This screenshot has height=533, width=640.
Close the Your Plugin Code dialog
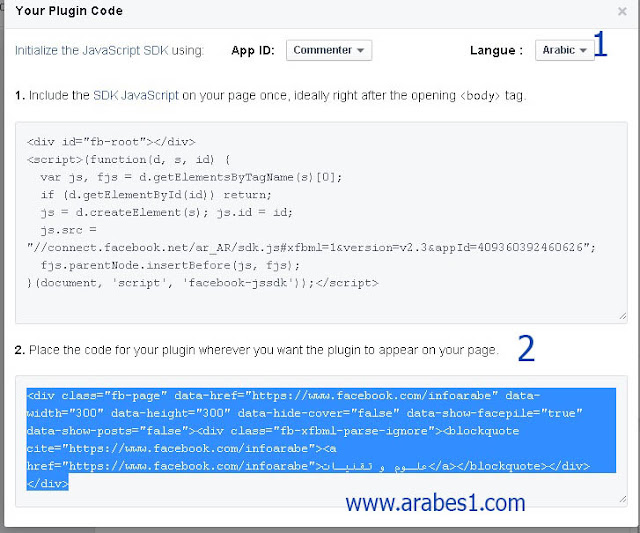click(622, 11)
